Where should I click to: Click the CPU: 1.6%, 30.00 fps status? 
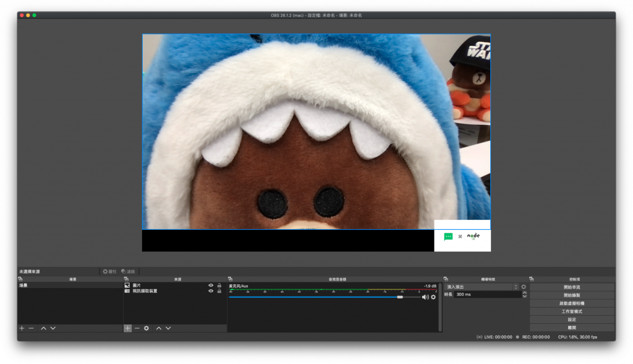577,337
